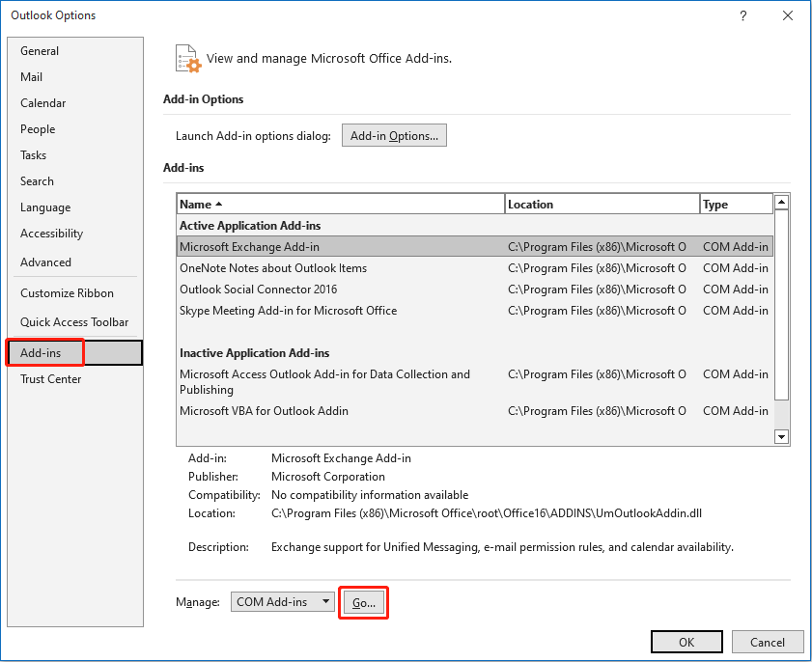Click the add-ins list scroll down arrow
812x662 pixels.
coord(781,437)
